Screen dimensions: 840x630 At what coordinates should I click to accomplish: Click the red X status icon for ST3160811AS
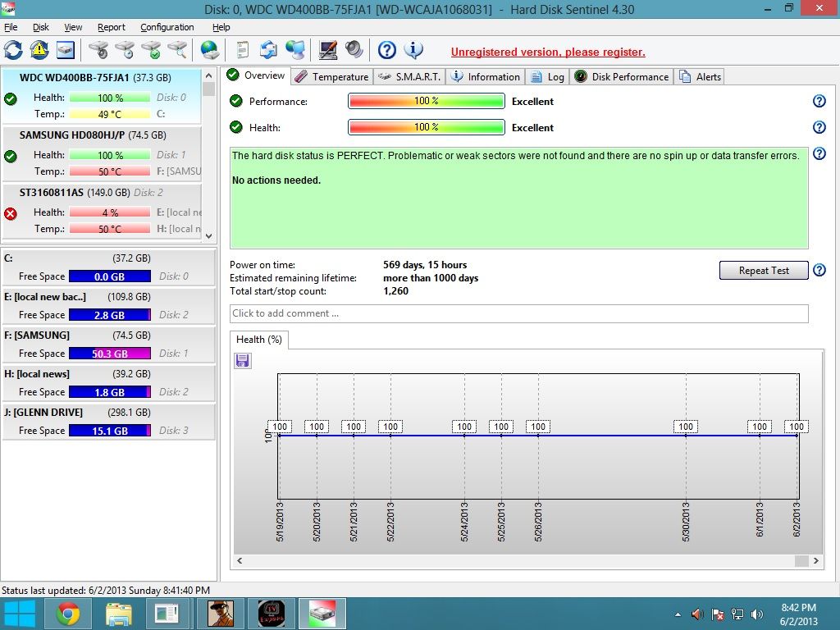click(x=10, y=214)
